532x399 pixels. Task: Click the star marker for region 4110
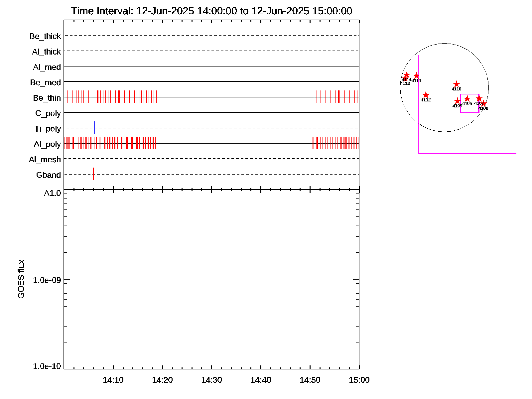pyautogui.click(x=457, y=84)
